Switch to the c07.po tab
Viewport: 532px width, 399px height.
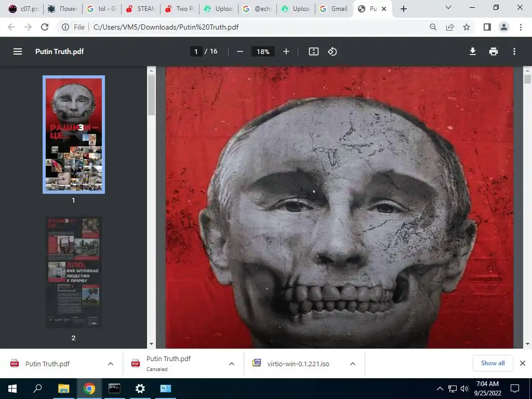click(x=23, y=9)
